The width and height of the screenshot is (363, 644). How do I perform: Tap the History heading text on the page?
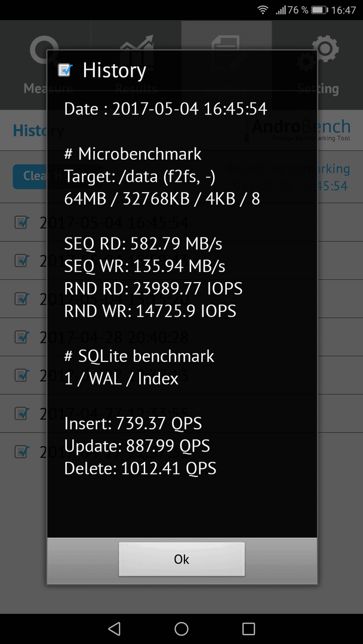click(x=30, y=130)
